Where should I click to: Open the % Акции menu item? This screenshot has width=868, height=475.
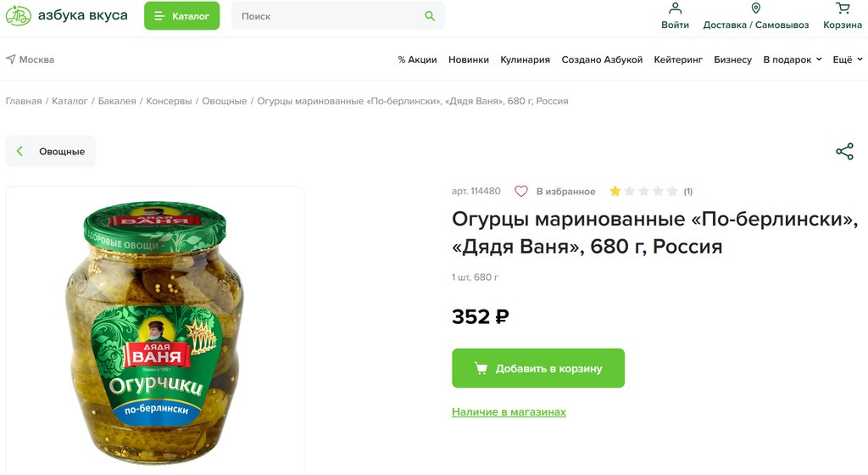417,60
